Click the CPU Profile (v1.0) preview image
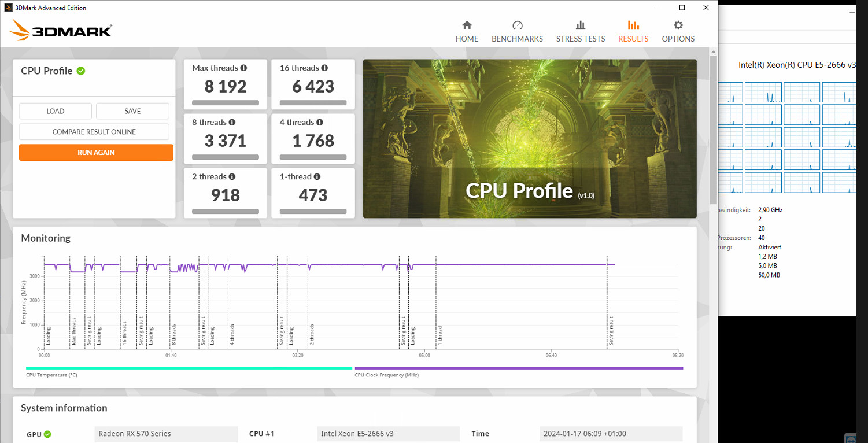The image size is (868, 443). pyautogui.click(x=530, y=139)
